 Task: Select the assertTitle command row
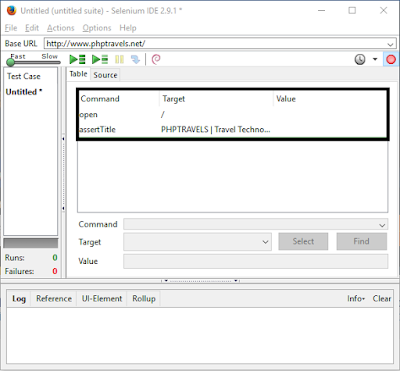232,130
